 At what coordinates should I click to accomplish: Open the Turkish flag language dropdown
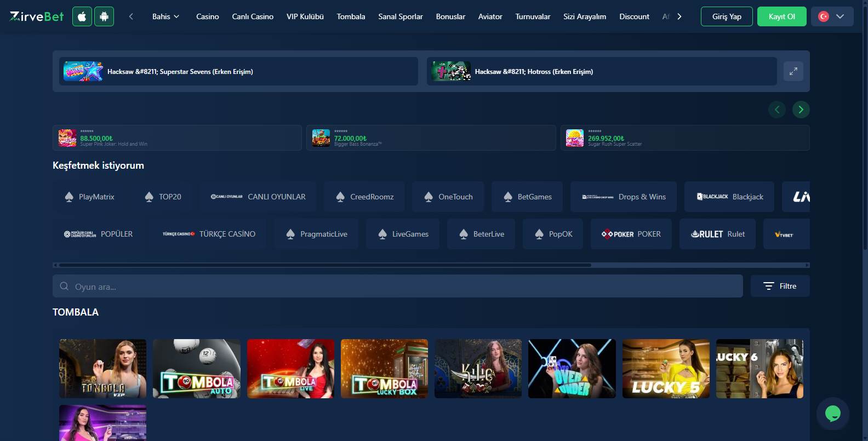832,16
